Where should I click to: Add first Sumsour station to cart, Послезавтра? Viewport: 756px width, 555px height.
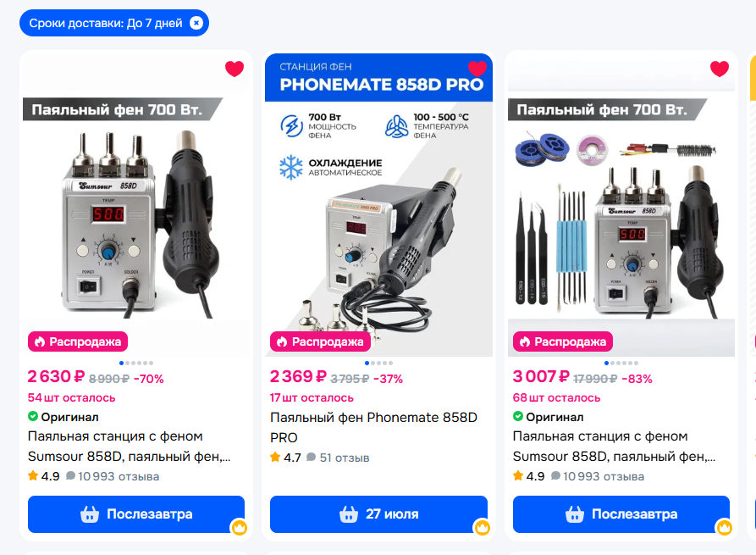pyautogui.click(x=136, y=514)
